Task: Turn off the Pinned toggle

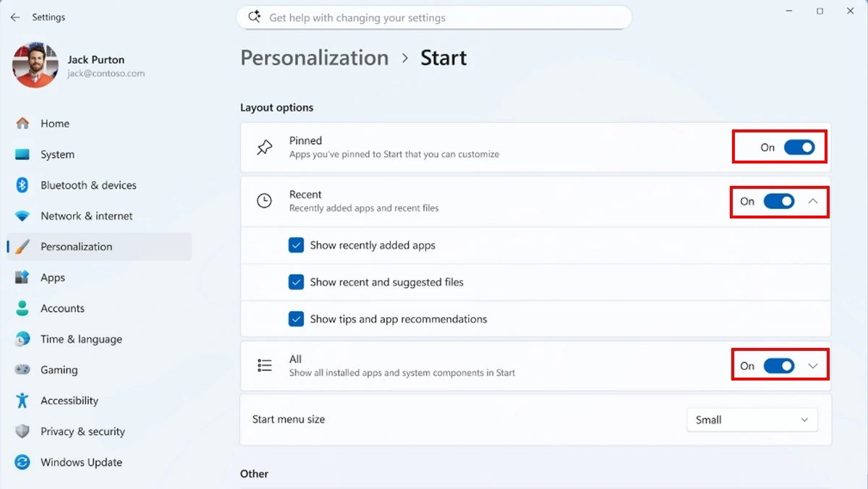Action: pyautogui.click(x=799, y=148)
